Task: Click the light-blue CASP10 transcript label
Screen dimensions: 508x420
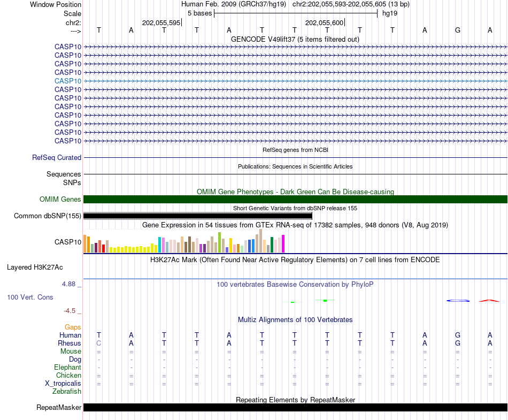Action: pos(68,81)
